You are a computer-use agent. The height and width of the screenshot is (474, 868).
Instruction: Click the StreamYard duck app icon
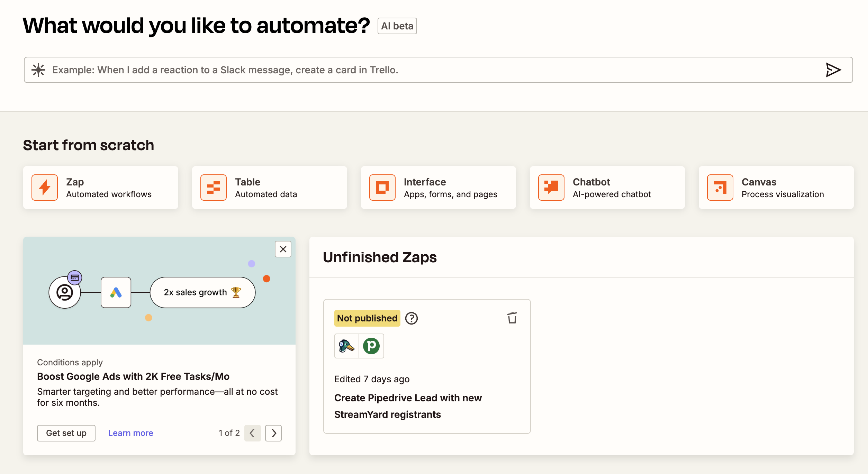point(346,346)
